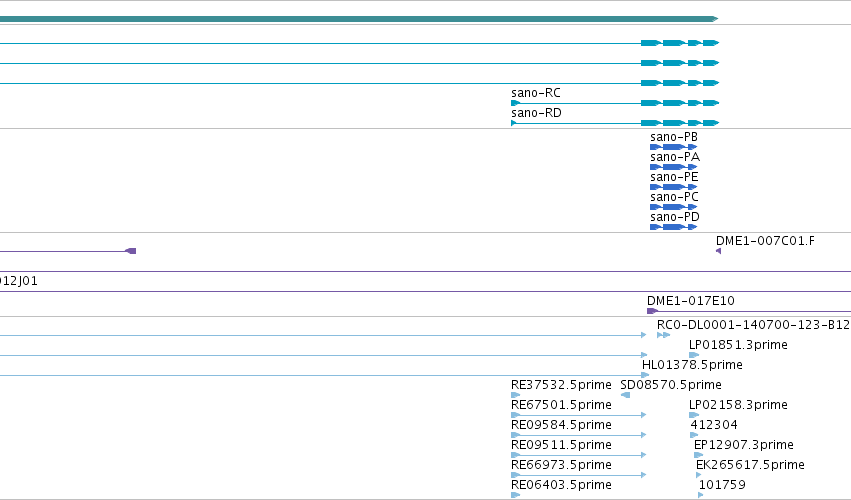Select the LP01851.3prime EST label
851x500 pixels.
point(738,345)
